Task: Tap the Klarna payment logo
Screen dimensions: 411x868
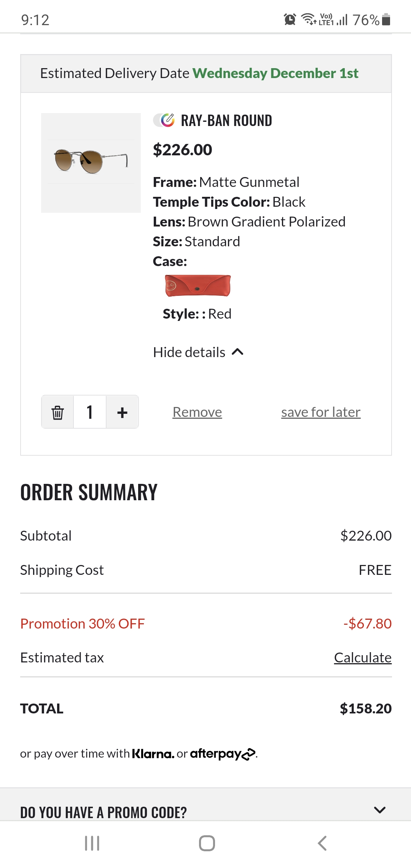Action: tap(153, 754)
